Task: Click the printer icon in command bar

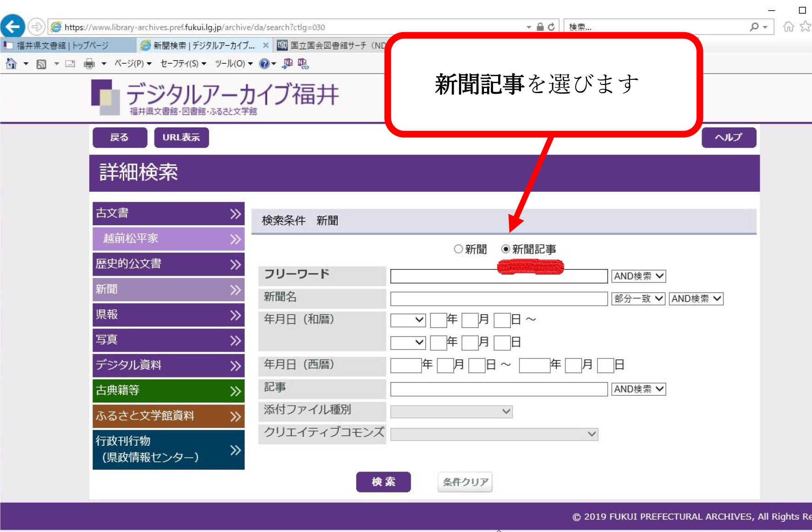Action: click(89, 64)
